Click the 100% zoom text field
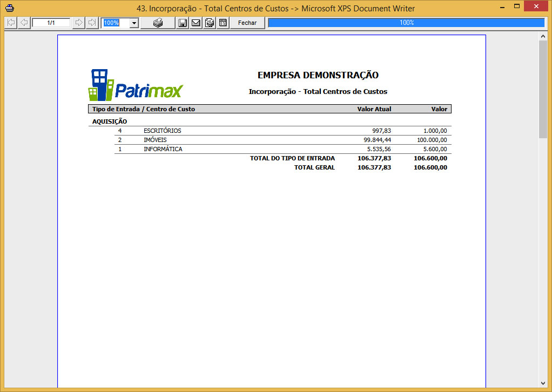The height and width of the screenshot is (392, 552). 116,23
